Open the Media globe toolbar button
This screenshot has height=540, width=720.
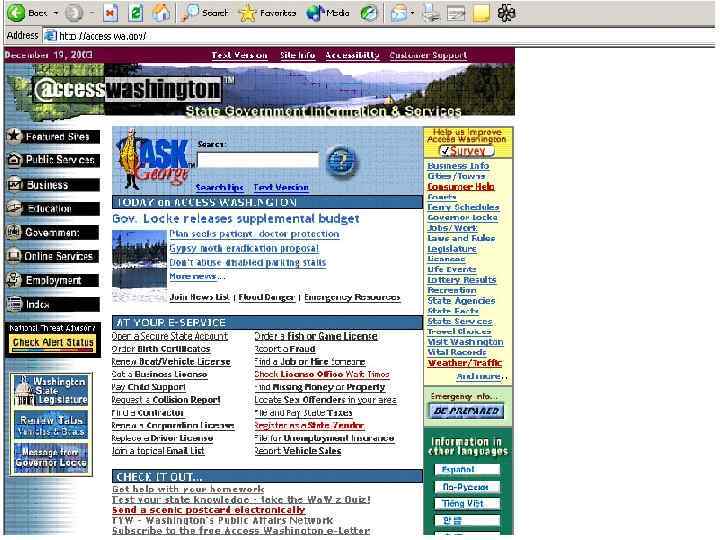[328, 13]
